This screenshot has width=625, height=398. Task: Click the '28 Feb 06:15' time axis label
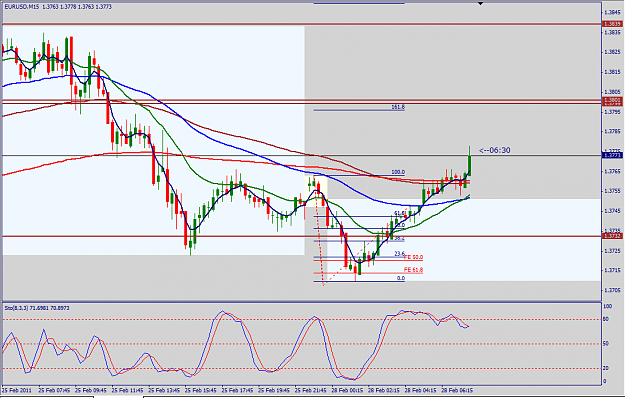pos(458,390)
